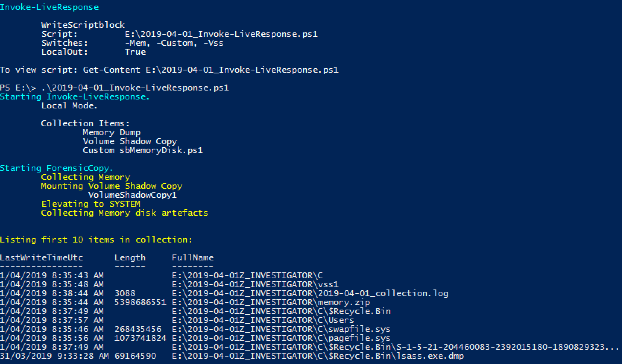The width and height of the screenshot is (622, 364).
Task: Click the Starting ForensicCopy message
Action: [56, 168]
